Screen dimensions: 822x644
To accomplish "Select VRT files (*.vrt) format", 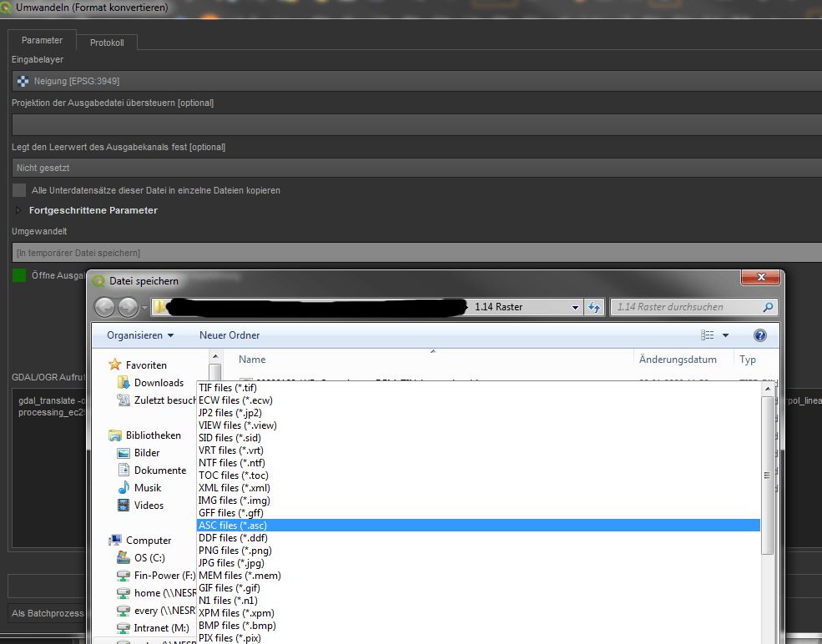I will [479, 450].
